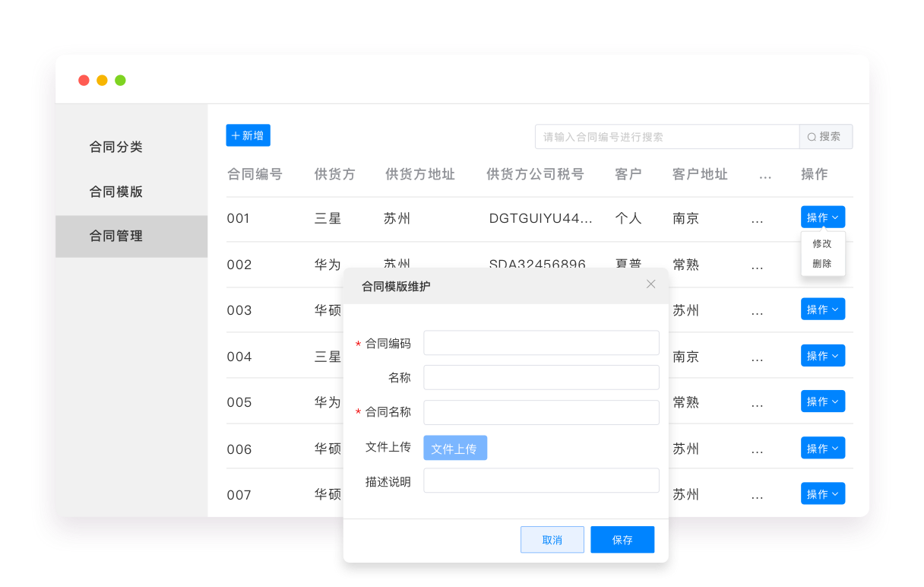Open 合同模版 in the sidebar

tap(116, 192)
